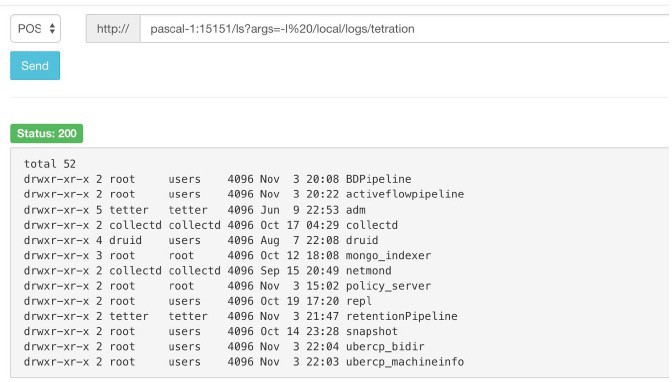This screenshot has height=382, width=672.
Task: Click the green Status: 200 badge
Action: pos(47,133)
